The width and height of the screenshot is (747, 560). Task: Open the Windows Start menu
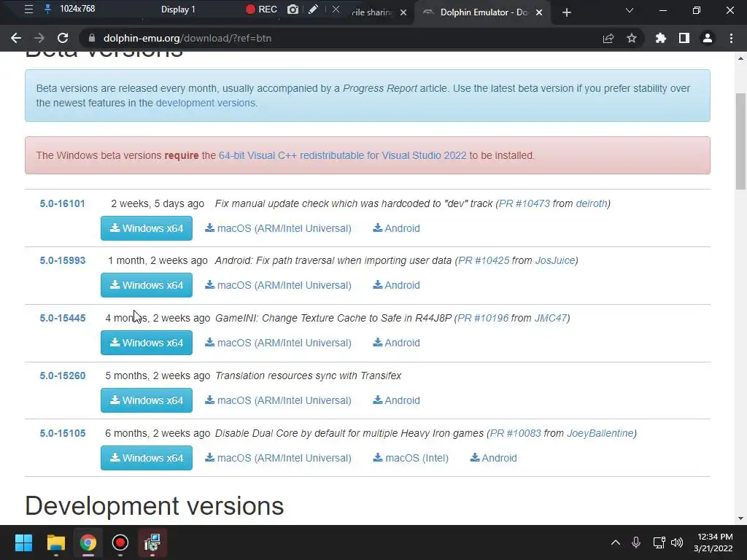pyautogui.click(x=23, y=542)
